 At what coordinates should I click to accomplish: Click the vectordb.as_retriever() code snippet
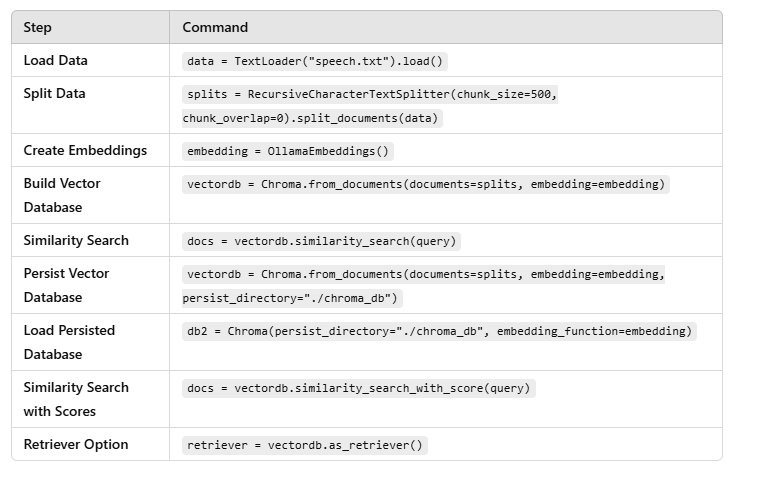pos(305,445)
